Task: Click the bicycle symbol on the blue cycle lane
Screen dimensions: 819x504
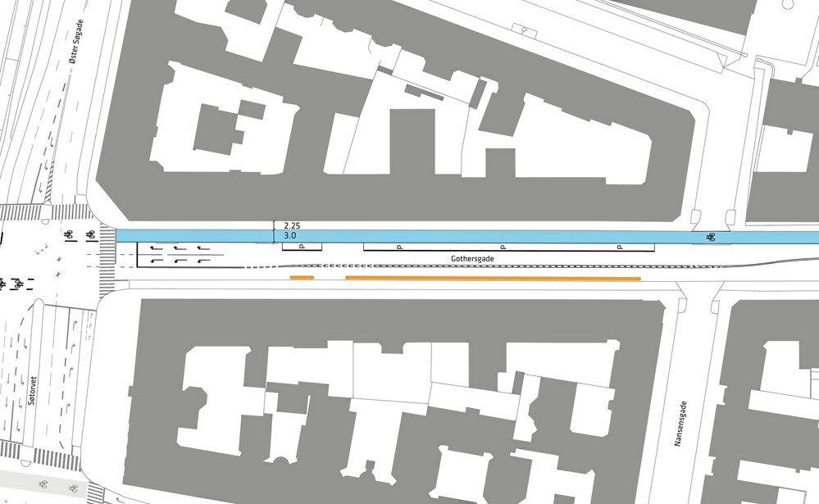Action: 710,238
